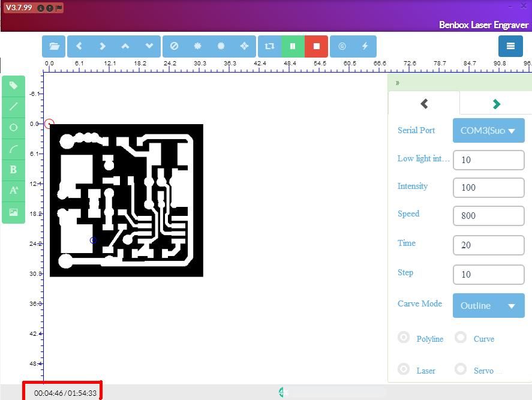Click the four-way move crosshair icon

[244, 46]
